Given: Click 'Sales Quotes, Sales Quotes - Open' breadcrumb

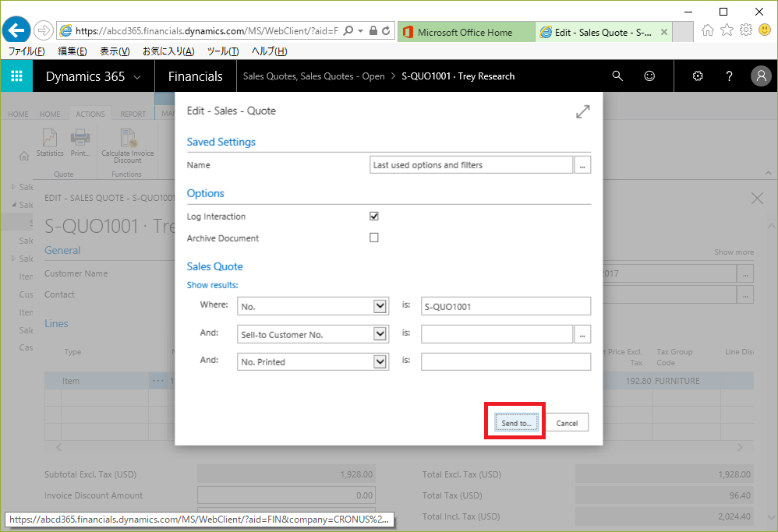Looking at the screenshot, I should point(313,76).
